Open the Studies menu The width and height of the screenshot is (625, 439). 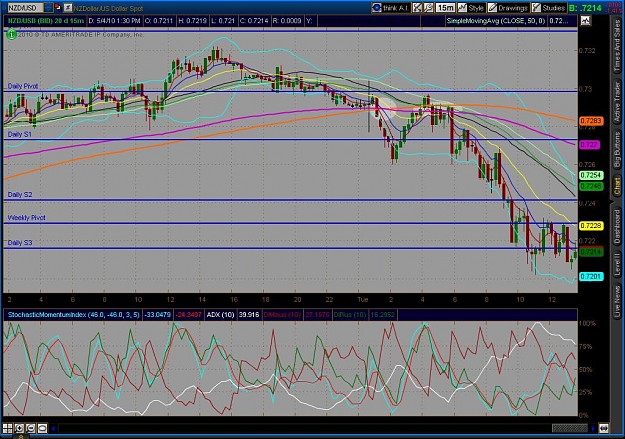548,8
